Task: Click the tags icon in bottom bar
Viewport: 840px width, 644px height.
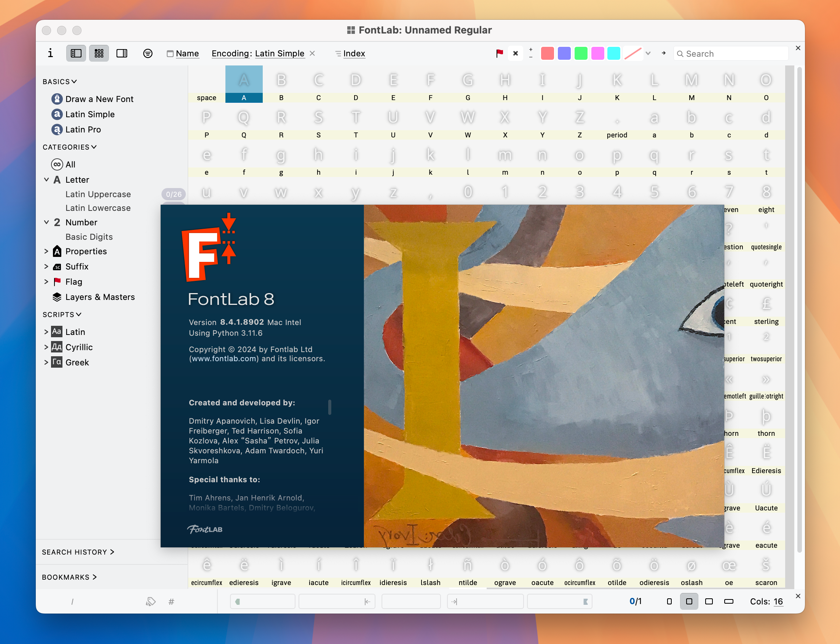Action: tap(151, 601)
